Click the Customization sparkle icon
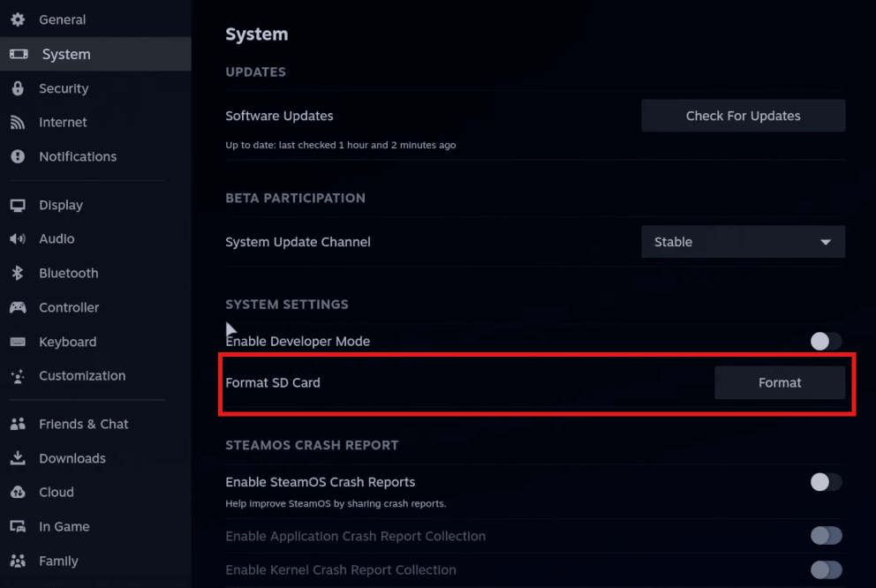The height and width of the screenshot is (588, 876). pos(18,375)
